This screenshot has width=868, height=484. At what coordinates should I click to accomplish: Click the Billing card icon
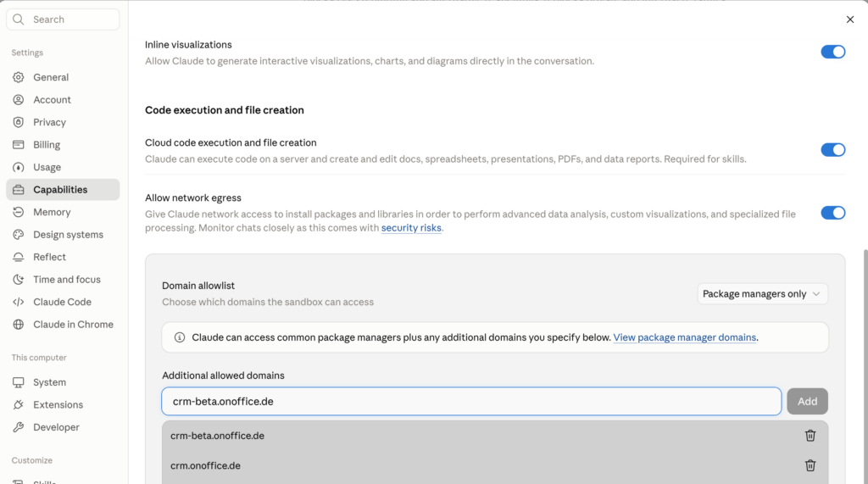coord(19,145)
